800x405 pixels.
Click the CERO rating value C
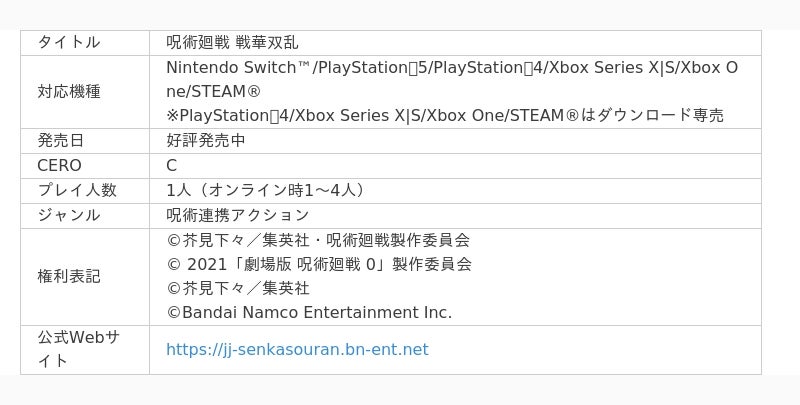(x=172, y=165)
